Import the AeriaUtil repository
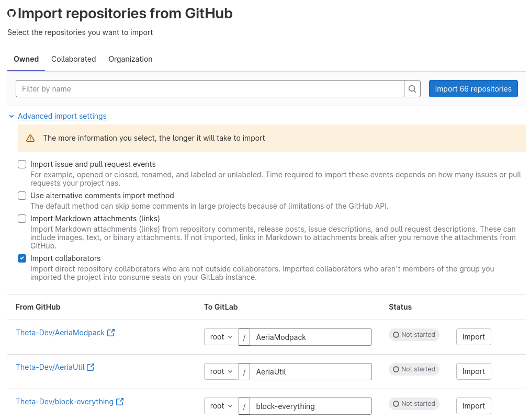This screenshot has width=530, height=420. 473,371
